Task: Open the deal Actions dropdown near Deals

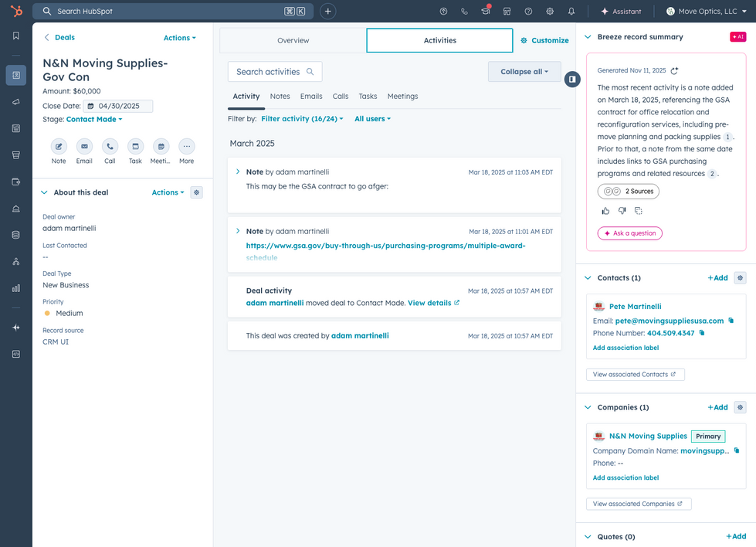Action: coord(179,38)
